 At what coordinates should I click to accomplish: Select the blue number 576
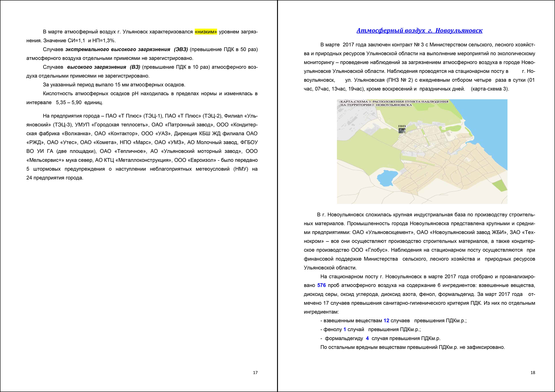pos(321,285)
